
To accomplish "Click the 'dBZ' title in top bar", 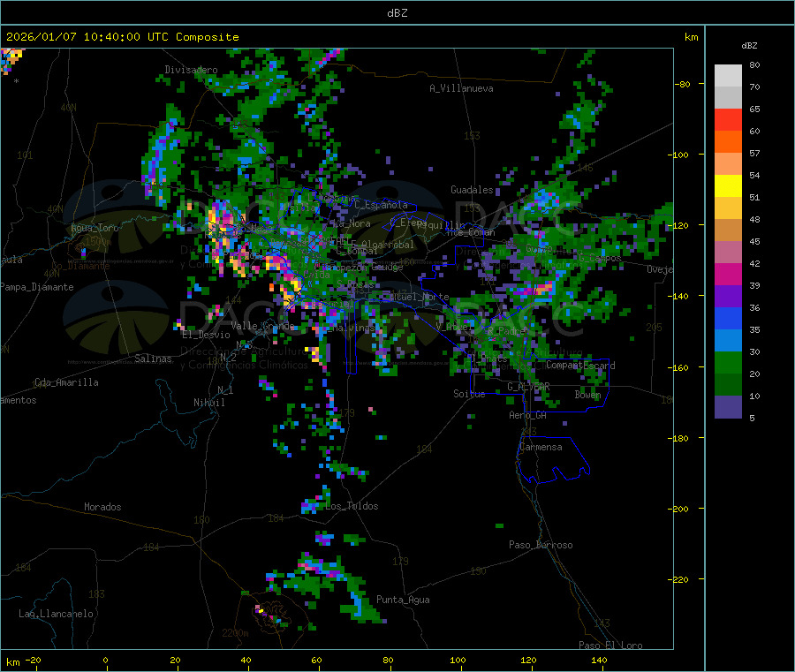I will pos(397,13).
